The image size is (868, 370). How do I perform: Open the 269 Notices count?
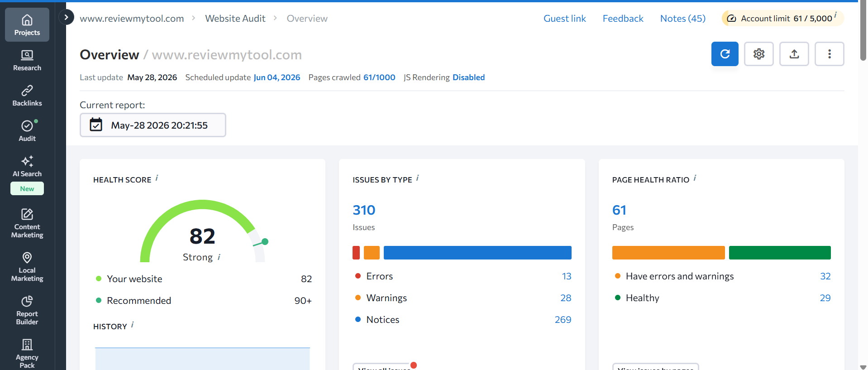coord(563,320)
